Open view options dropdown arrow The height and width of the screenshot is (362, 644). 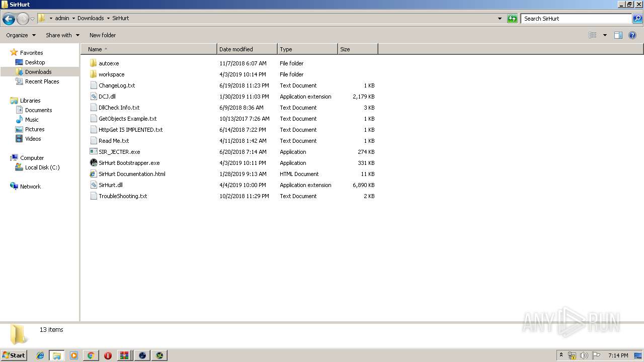click(x=605, y=35)
